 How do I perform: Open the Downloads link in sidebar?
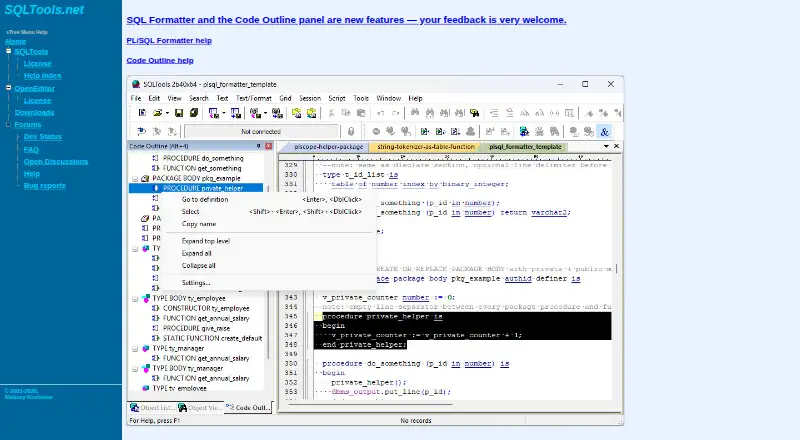pyautogui.click(x=34, y=112)
